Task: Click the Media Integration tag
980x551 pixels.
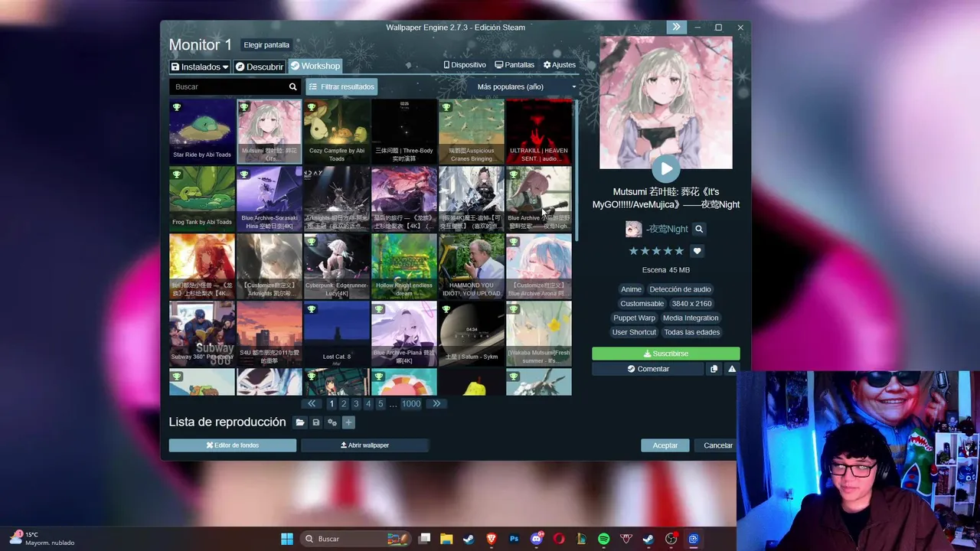Action: point(691,318)
